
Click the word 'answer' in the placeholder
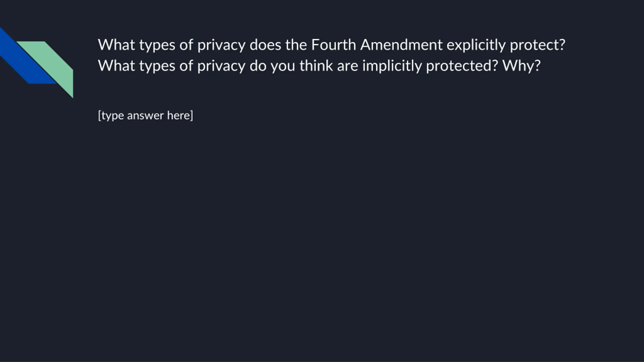(145, 116)
